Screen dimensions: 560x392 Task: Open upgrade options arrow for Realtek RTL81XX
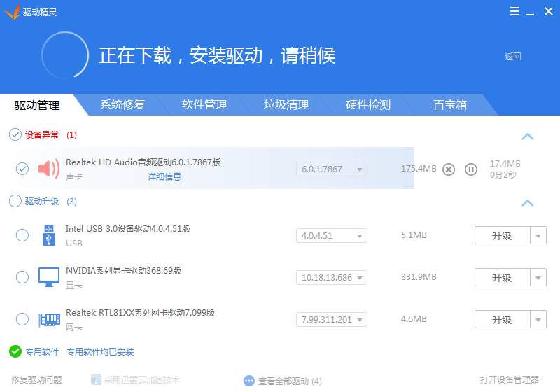(538, 319)
